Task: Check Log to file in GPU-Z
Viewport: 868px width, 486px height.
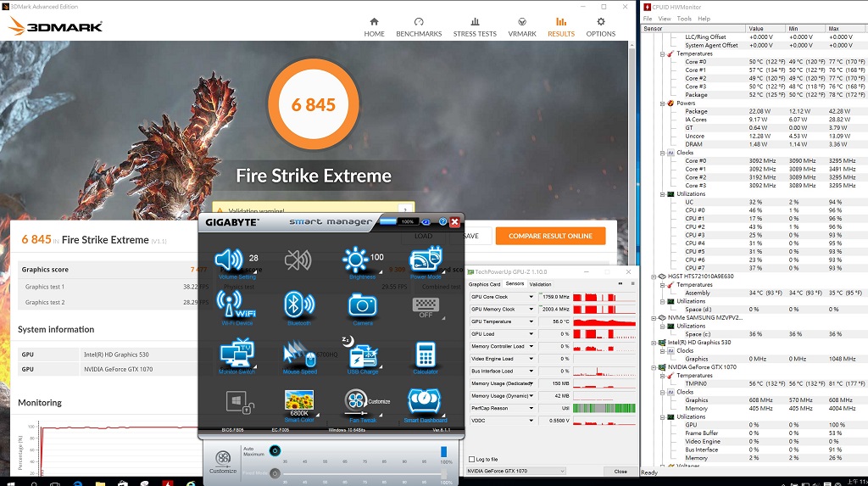Action: coord(471,460)
